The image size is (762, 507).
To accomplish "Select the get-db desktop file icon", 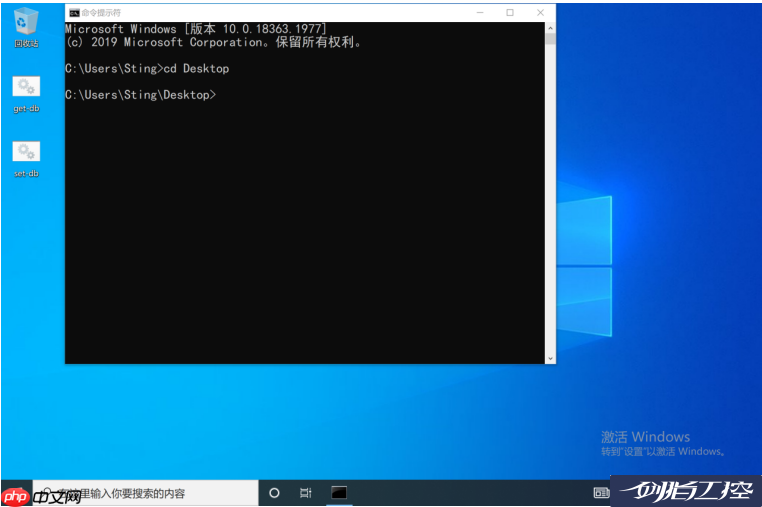I will click(x=26, y=94).
